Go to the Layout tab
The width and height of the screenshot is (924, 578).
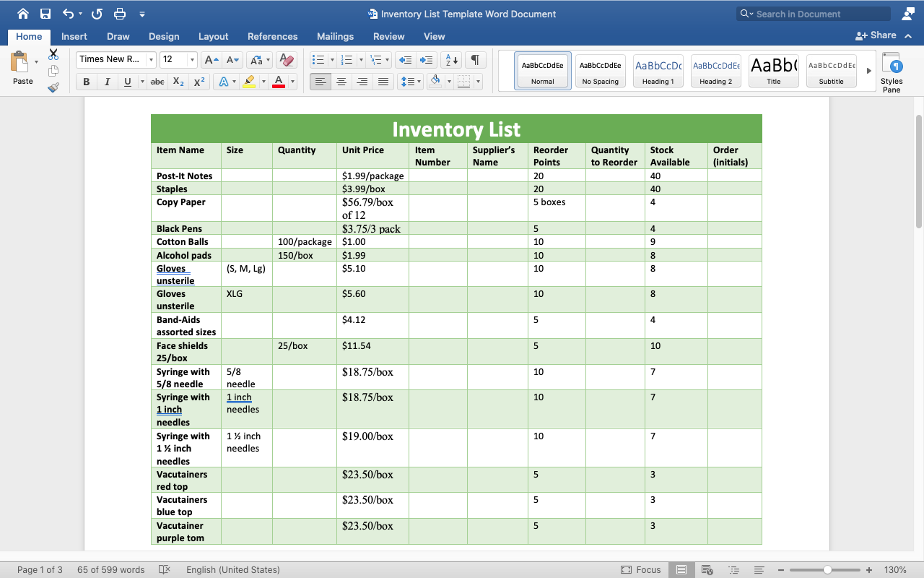click(213, 36)
